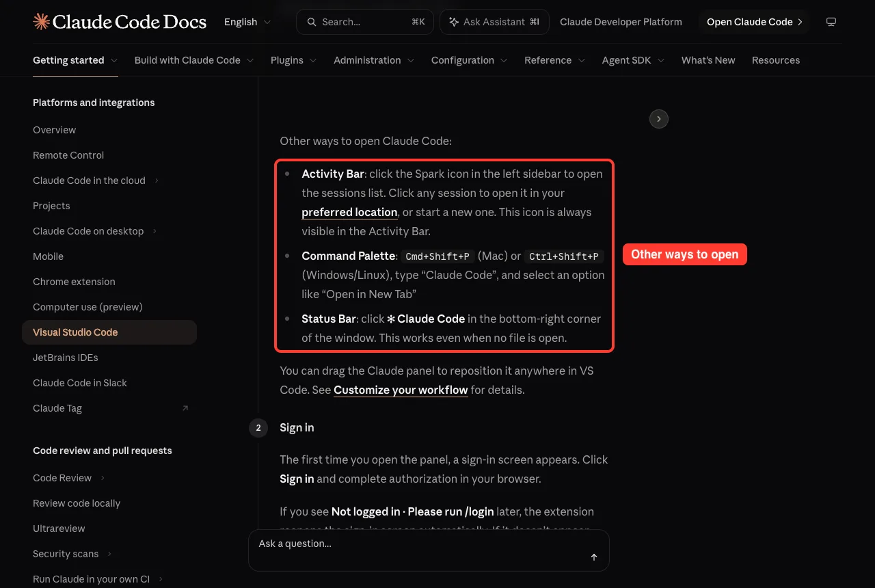Screen dimensions: 875x588
Task: Open the Administration dropdown menu
Action: (x=374, y=60)
